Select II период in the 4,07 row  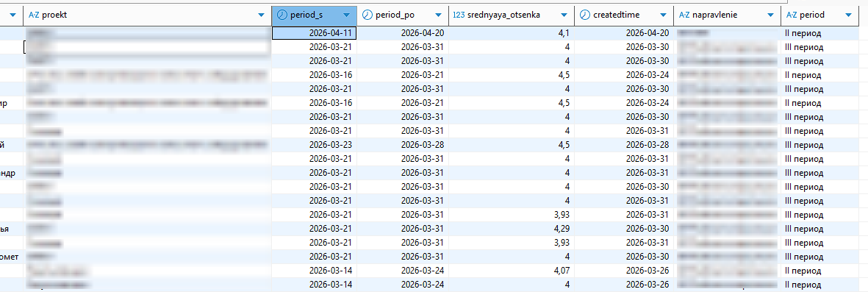pyautogui.click(x=803, y=271)
